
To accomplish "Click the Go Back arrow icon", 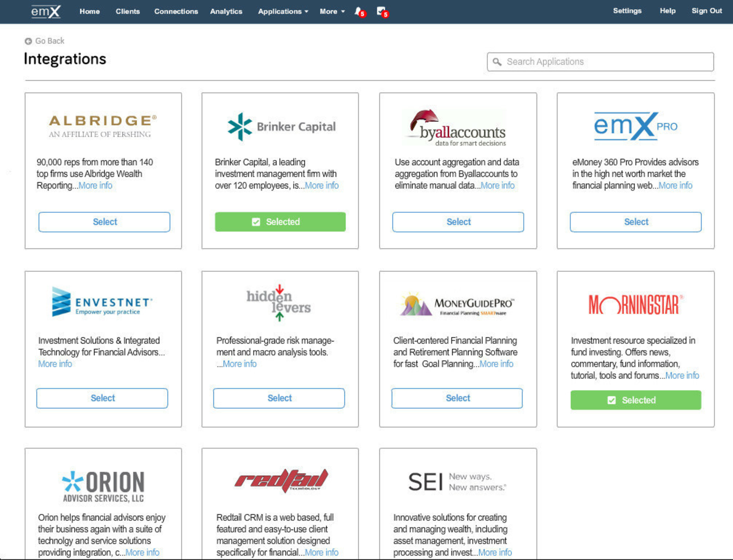I will [28, 41].
